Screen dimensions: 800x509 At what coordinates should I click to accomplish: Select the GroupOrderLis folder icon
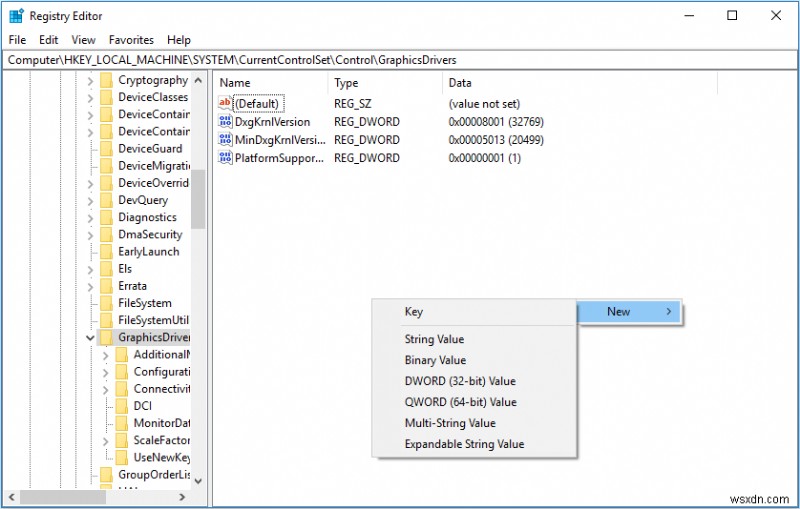[106, 474]
